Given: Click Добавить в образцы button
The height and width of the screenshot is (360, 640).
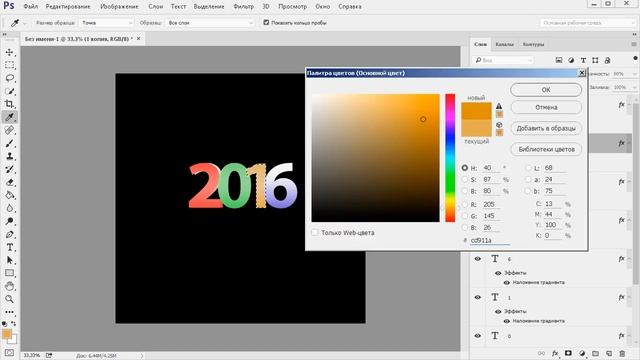Looking at the screenshot, I should coord(546,128).
